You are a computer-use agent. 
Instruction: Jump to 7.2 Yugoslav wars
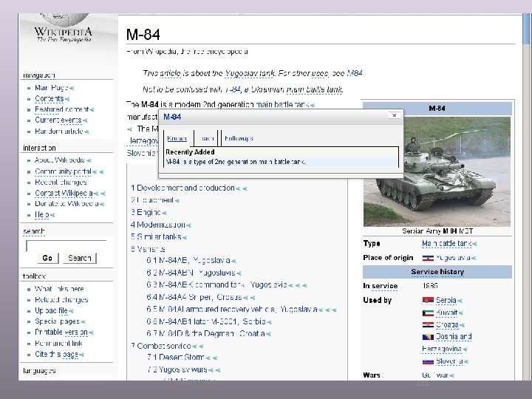coord(177,370)
